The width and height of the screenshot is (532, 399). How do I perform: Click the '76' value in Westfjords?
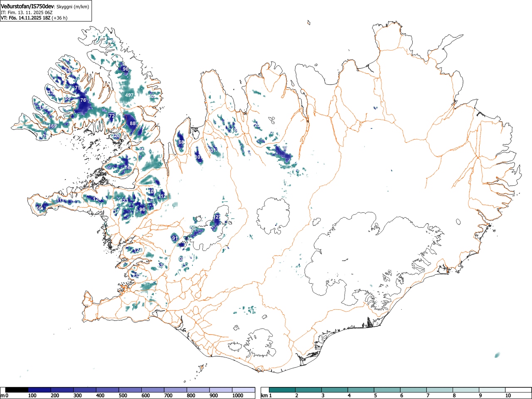[83, 100]
